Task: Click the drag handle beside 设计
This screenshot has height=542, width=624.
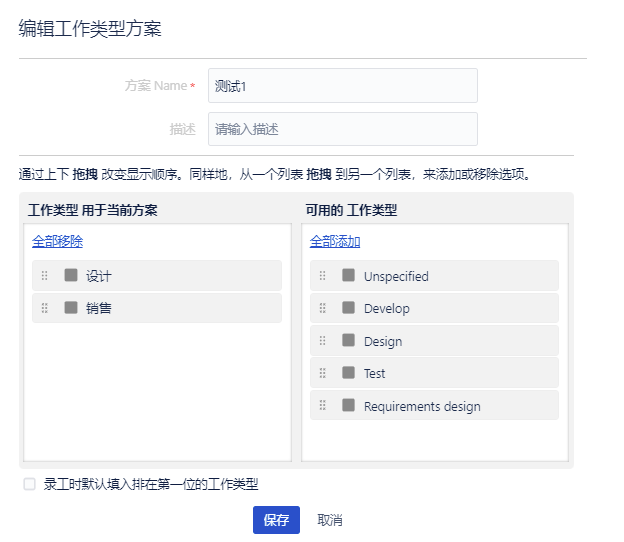Action: coord(44,276)
